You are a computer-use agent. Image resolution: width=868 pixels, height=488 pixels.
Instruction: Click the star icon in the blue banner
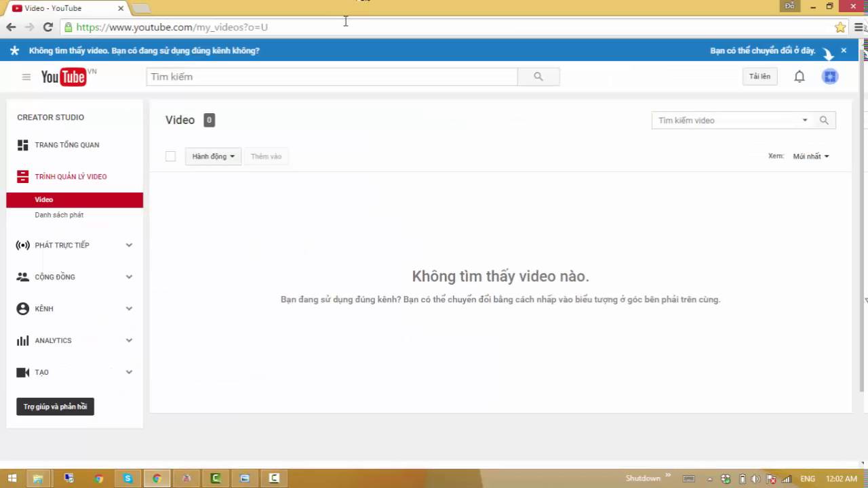14,51
